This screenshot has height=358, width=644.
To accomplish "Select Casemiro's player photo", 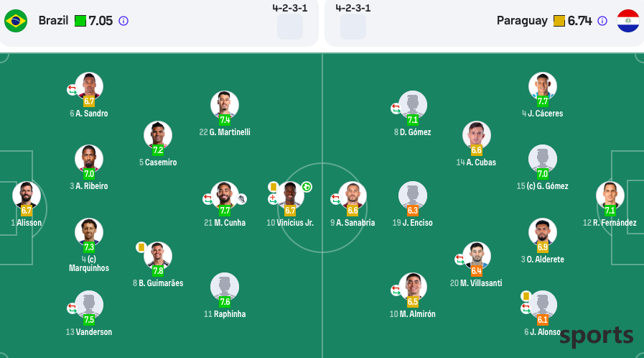I will click(158, 135).
